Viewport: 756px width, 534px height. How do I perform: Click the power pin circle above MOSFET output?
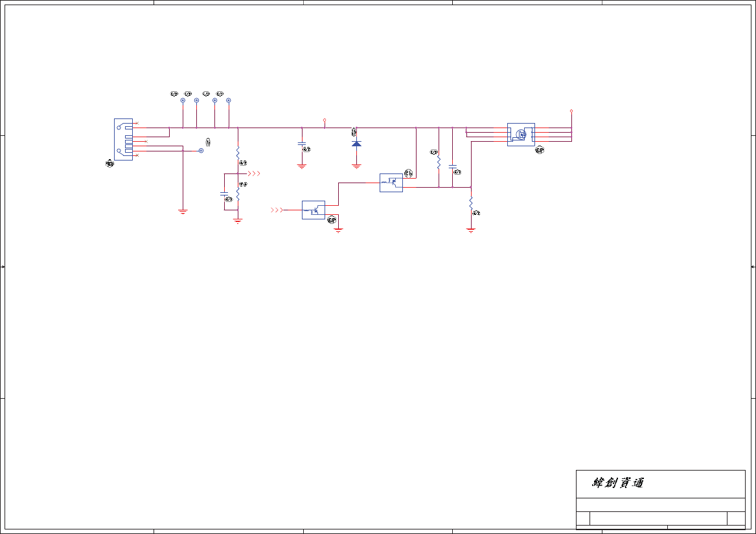(x=571, y=111)
